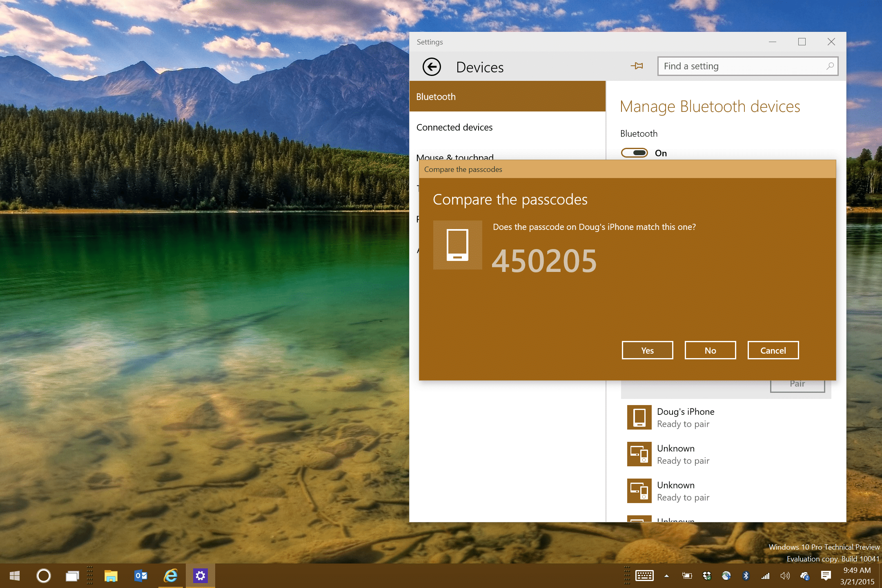Select Doug's iPhone device icon
The height and width of the screenshot is (588, 882).
pyautogui.click(x=639, y=417)
